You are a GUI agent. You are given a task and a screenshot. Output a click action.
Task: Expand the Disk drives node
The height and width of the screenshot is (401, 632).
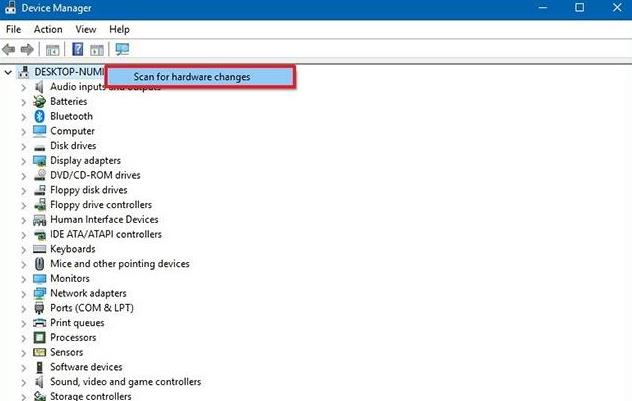point(24,146)
